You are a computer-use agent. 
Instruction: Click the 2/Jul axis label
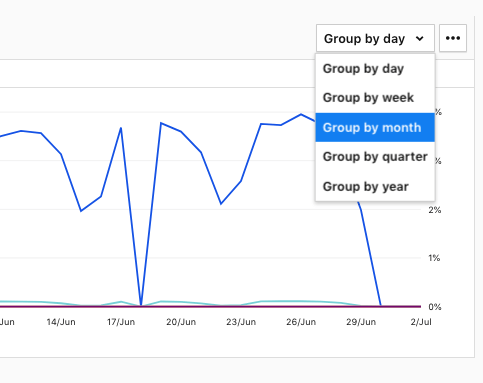point(421,322)
